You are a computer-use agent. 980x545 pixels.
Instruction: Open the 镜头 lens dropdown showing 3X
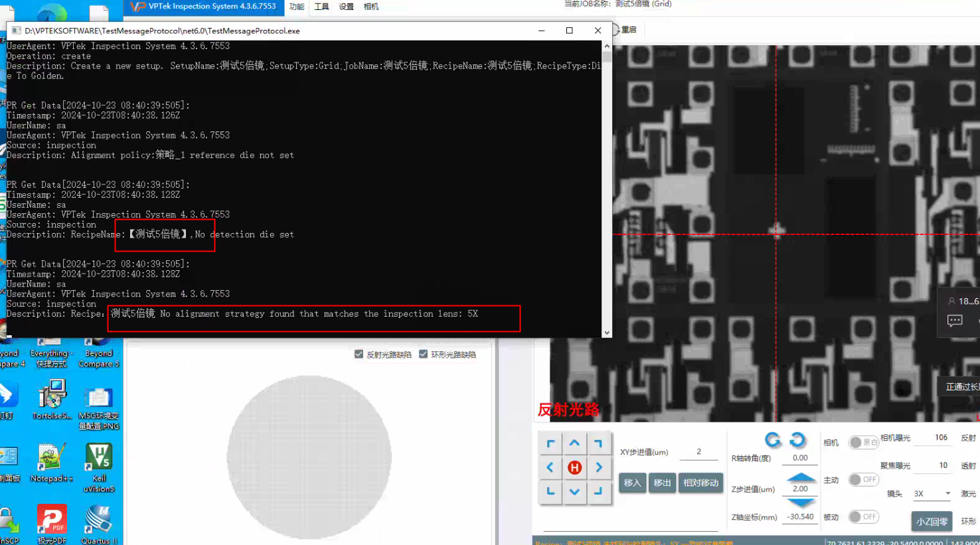pyautogui.click(x=932, y=493)
